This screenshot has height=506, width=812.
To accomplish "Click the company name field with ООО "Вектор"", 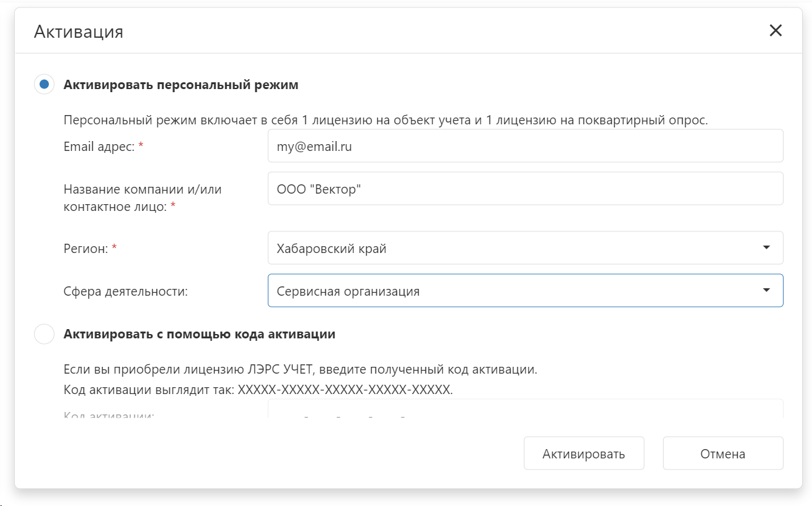I will click(x=525, y=189).
